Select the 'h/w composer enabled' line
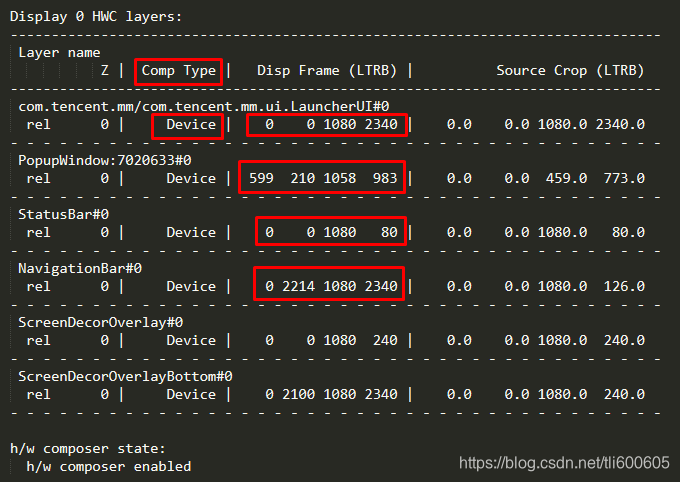The width and height of the screenshot is (680, 482). click(x=108, y=466)
